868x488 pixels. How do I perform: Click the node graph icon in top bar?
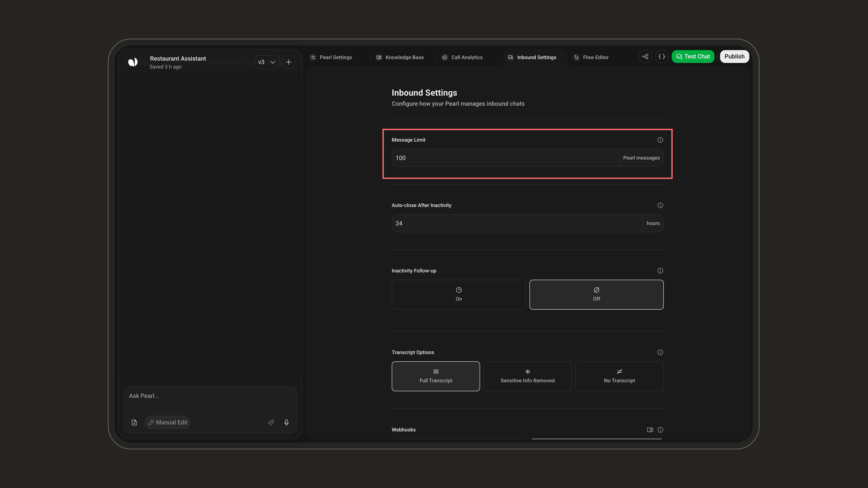(x=645, y=57)
